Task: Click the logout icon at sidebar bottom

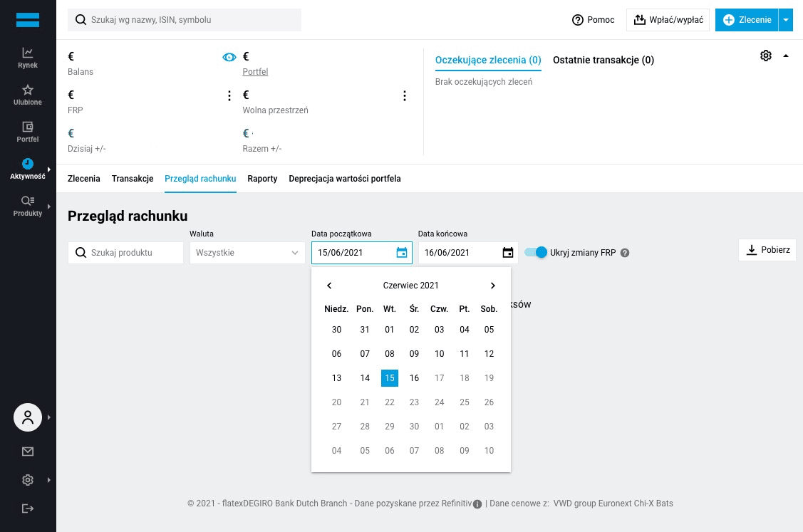Action: (28, 508)
